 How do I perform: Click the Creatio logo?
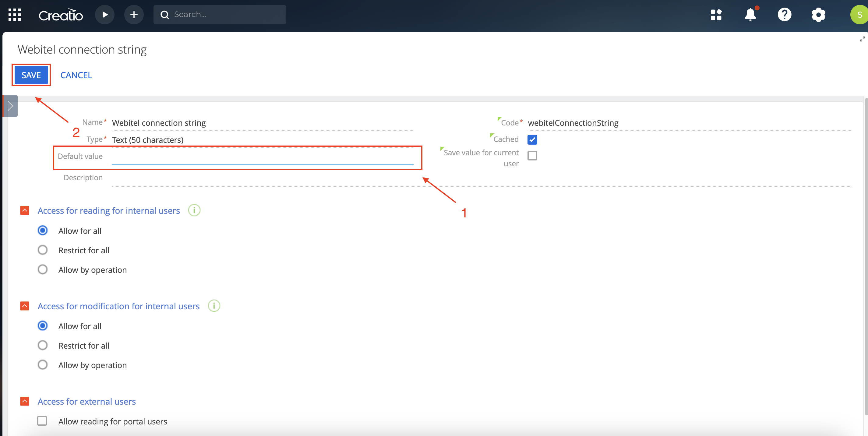[61, 15]
